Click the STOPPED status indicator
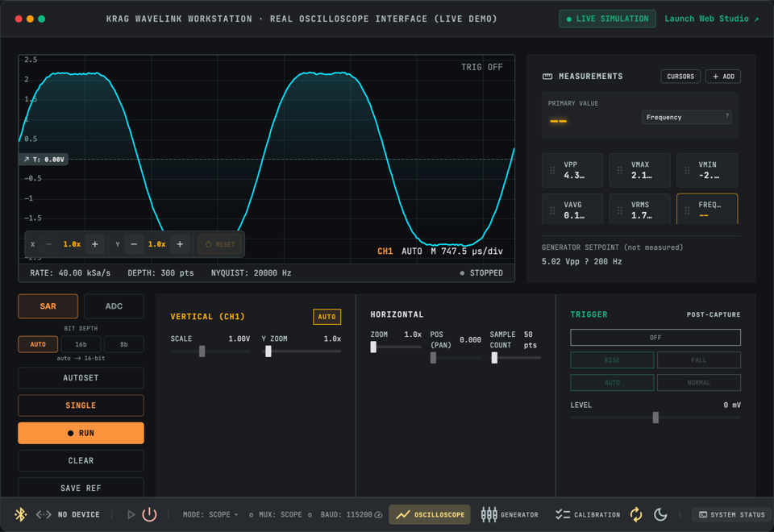This screenshot has width=774, height=532. pos(481,273)
